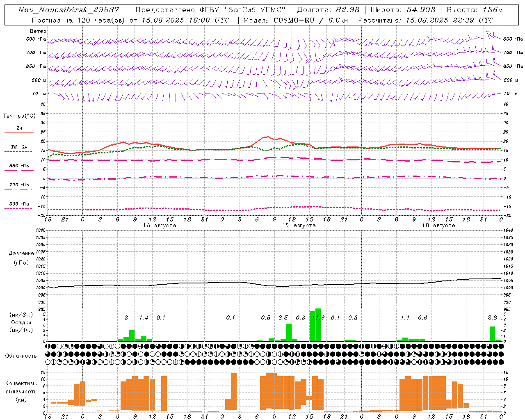Select the text Предоставлено ФГБУ "ЗапСиб УГМС"
The height and width of the screenshot is (420, 525).
coord(210,9)
